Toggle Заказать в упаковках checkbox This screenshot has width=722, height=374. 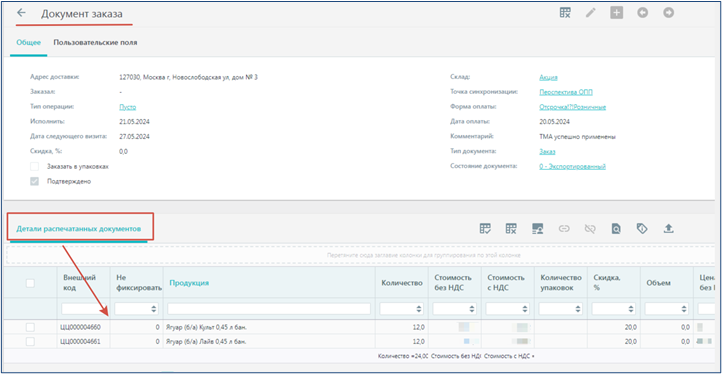pyautogui.click(x=35, y=167)
